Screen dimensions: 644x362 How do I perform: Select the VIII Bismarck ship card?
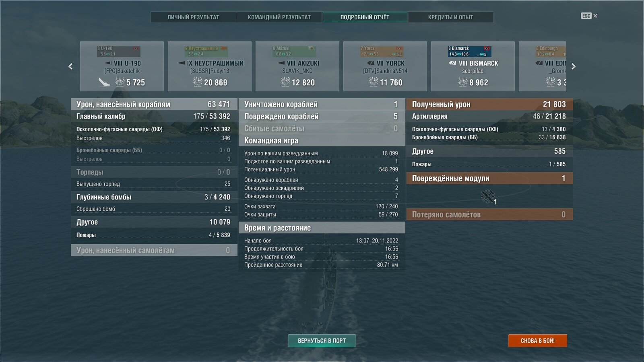tap(473, 66)
